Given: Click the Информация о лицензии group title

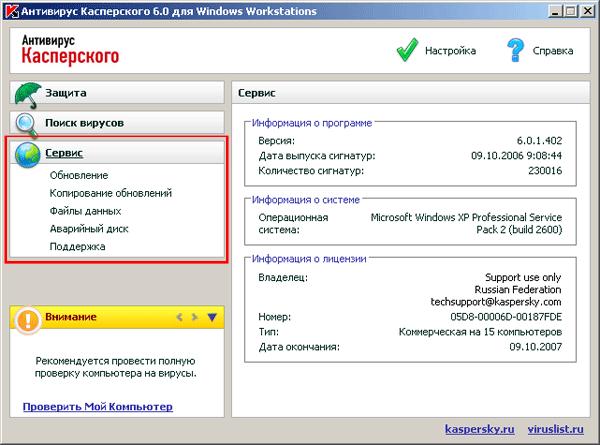Looking at the screenshot, I should point(309,259).
